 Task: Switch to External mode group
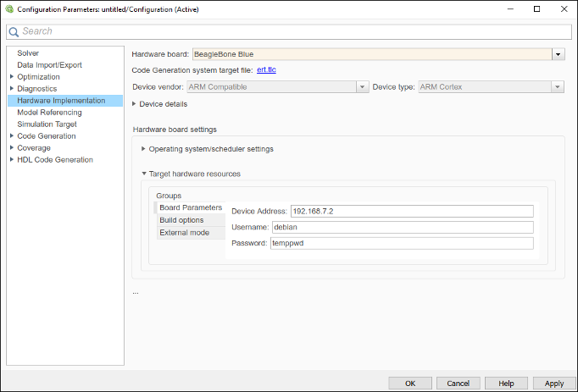[184, 233]
